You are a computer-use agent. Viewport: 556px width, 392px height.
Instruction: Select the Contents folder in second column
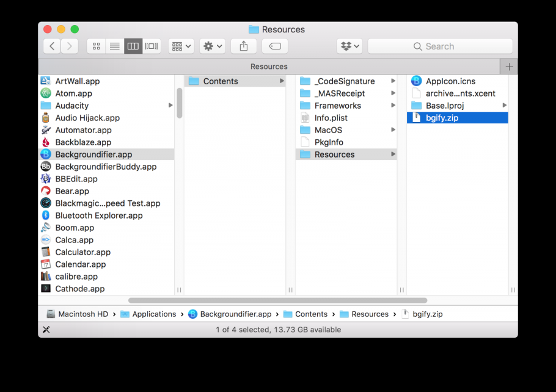(235, 81)
